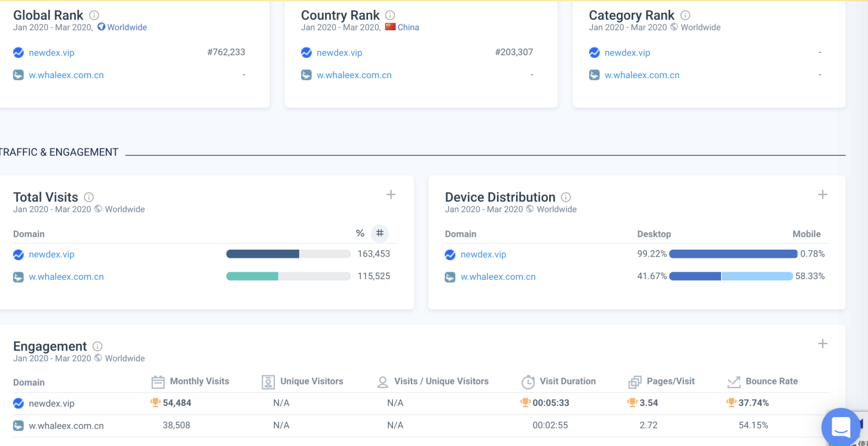Click the trophy icon beside 37.74%

(731, 403)
